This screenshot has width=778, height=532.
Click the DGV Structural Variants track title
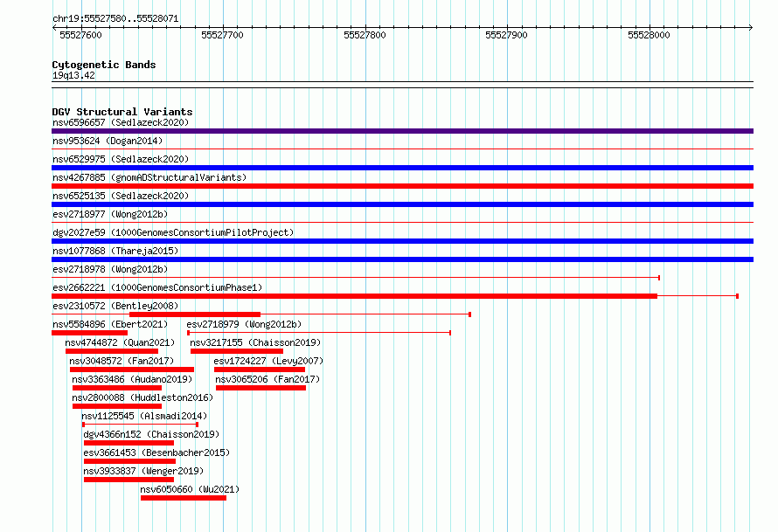[122, 112]
